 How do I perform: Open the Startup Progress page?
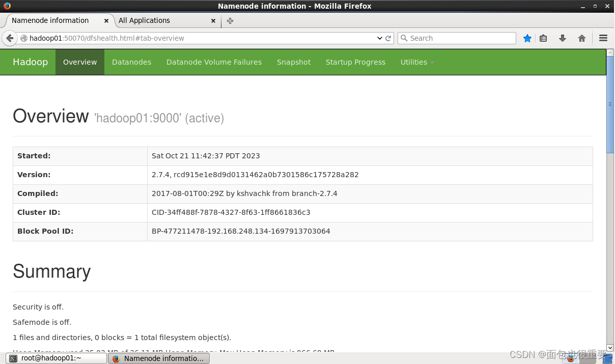coord(355,62)
